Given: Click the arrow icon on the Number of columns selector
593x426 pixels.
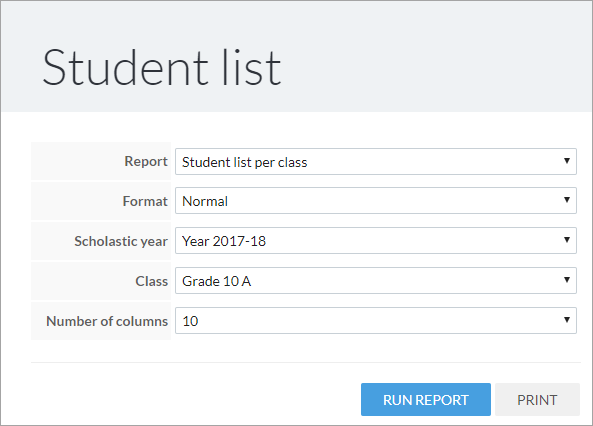Looking at the screenshot, I should [567, 320].
